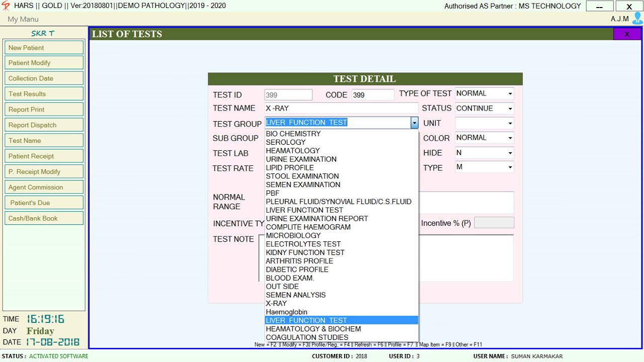Click the Code input field
Screen dimensions: 644x362
372,95
